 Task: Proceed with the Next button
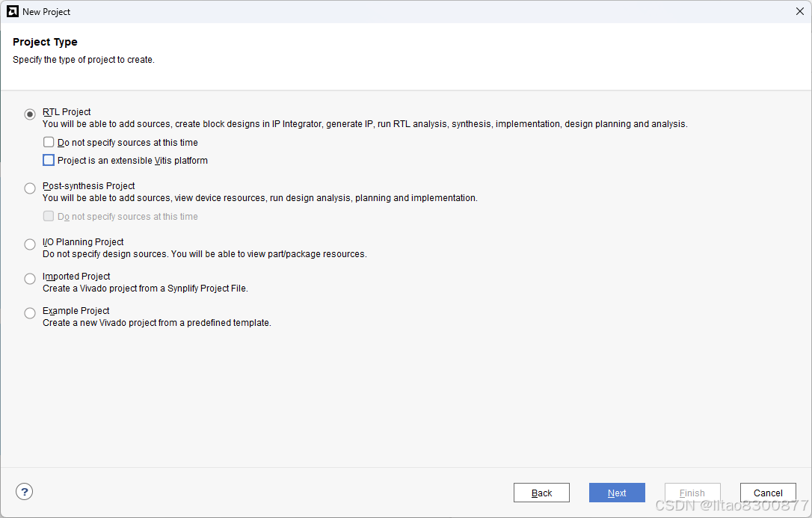point(617,493)
